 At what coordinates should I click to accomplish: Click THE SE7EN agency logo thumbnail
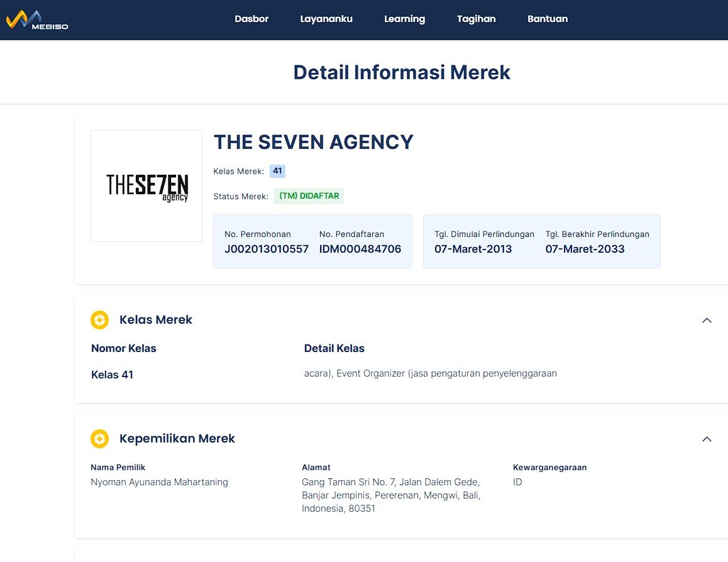[x=146, y=185]
